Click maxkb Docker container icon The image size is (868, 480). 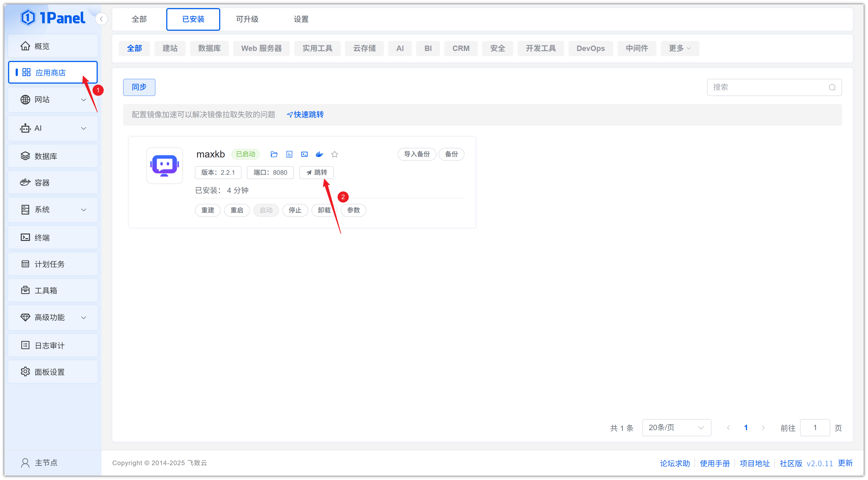[320, 154]
